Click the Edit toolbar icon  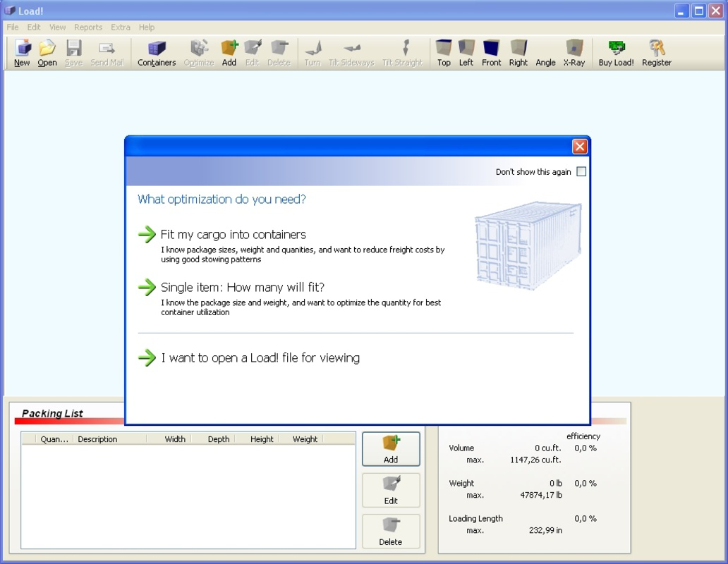(252, 53)
